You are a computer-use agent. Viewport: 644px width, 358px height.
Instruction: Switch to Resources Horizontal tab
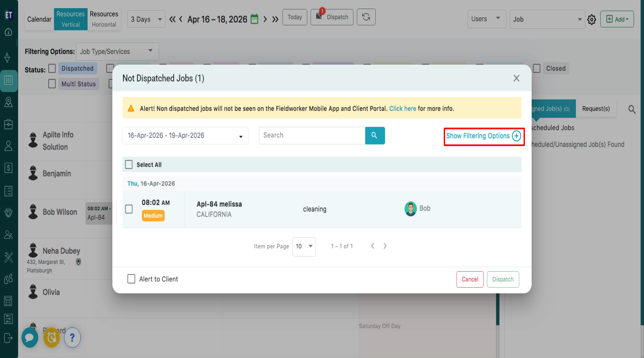pos(104,19)
